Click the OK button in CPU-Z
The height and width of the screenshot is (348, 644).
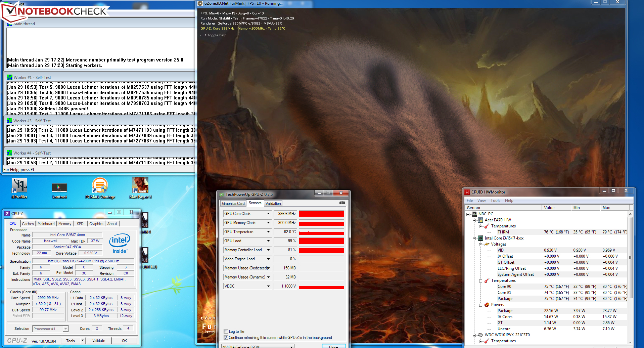click(x=125, y=341)
